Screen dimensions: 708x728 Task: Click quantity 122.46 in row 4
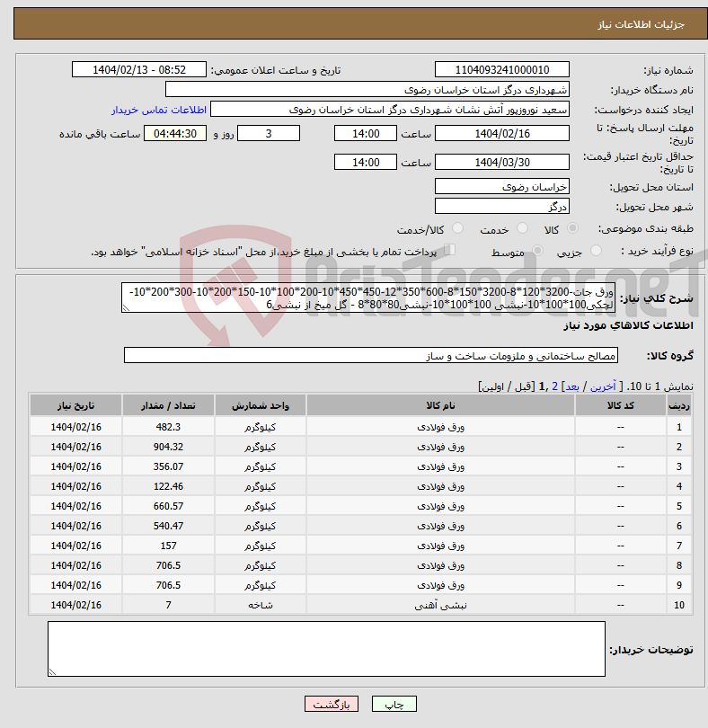pos(168,486)
